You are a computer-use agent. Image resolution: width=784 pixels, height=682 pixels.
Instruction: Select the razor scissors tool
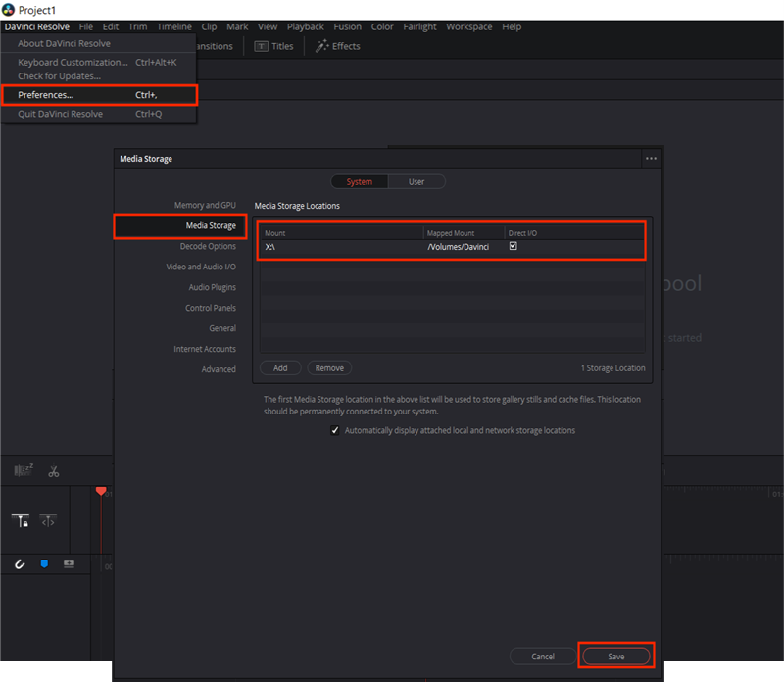pyautogui.click(x=54, y=471)
